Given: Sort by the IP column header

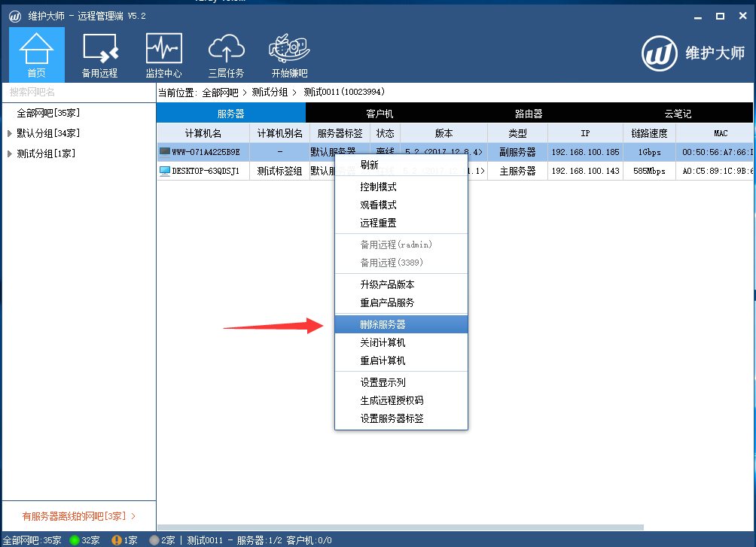Looking at the screenshot, I should 585,133.
